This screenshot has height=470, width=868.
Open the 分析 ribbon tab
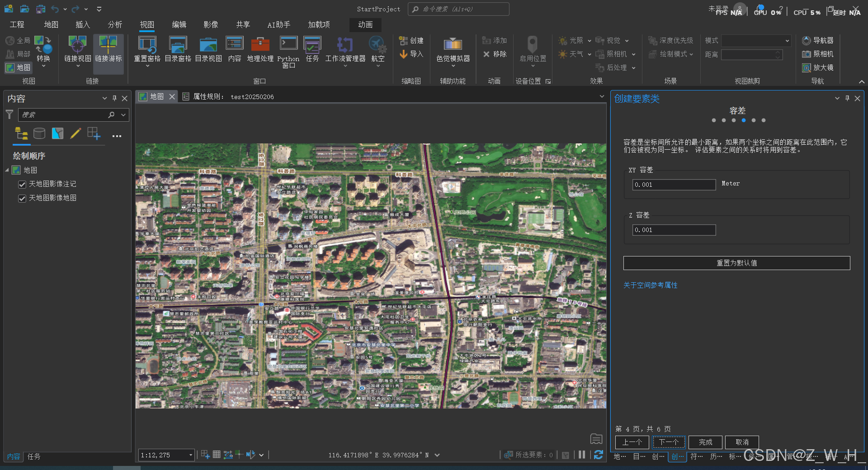pos(115,24)
